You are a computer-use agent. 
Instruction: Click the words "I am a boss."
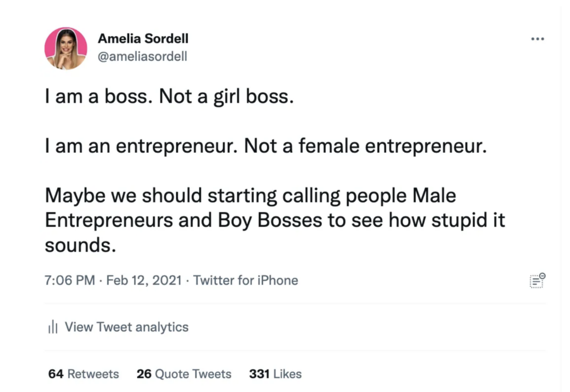click(98, 97)
